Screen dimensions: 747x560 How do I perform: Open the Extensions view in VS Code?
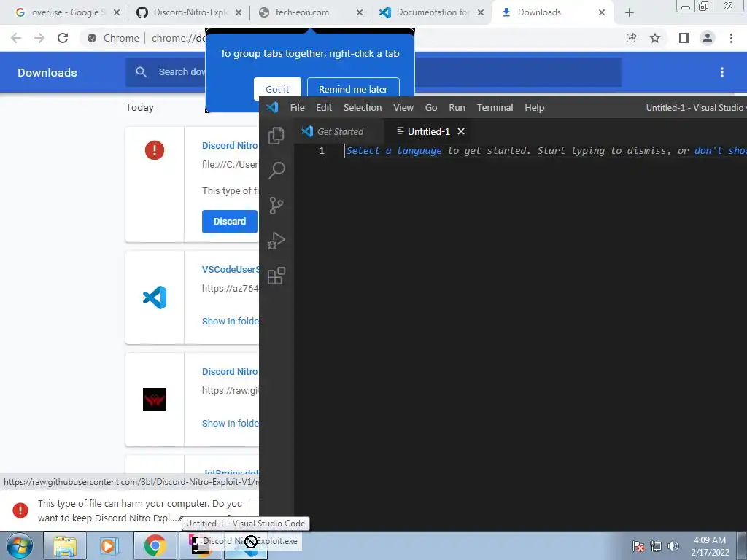[276, 276]
